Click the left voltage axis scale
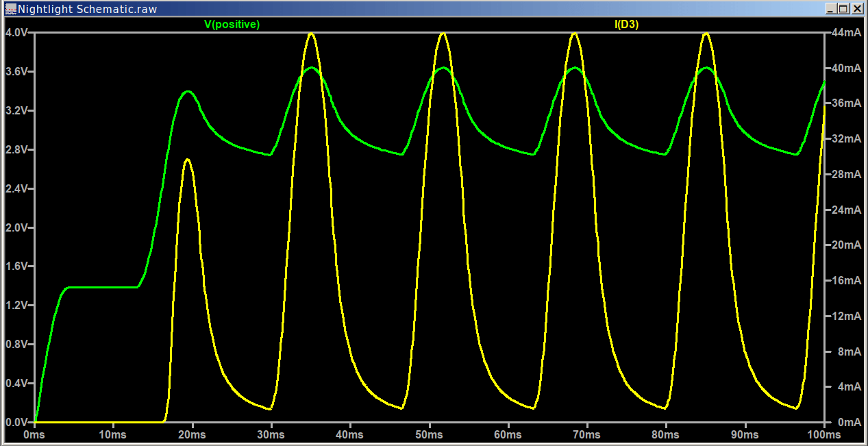 (x=18, y=226)
